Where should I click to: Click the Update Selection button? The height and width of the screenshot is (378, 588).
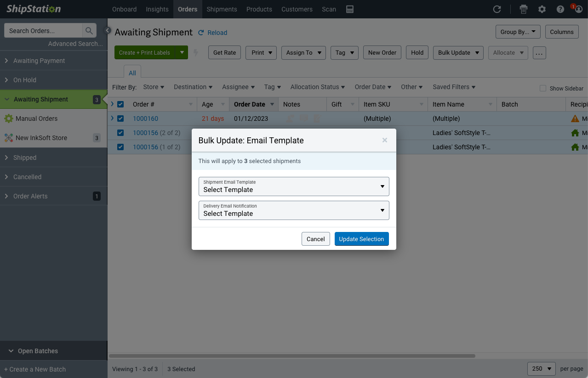coord(361,239)
